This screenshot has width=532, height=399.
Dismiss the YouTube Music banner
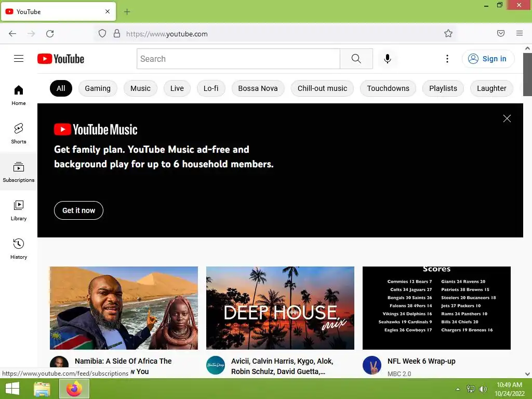click(x=507, y=118)
